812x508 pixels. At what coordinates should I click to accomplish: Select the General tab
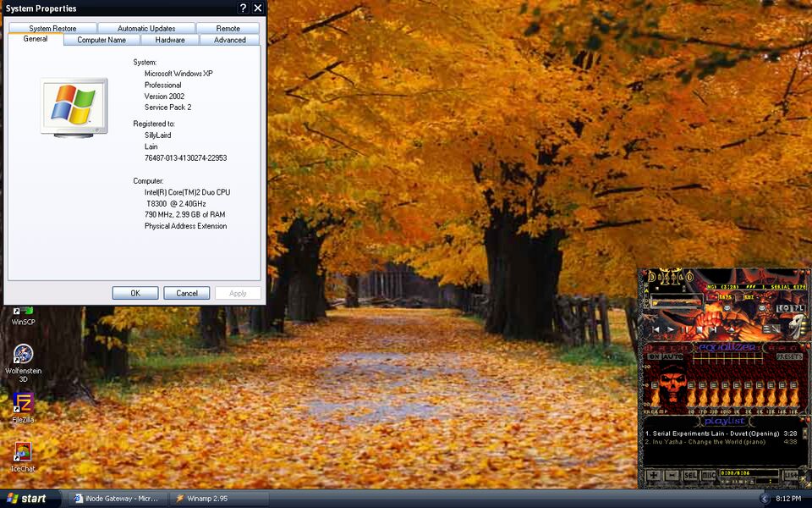(x=36, y=39)
